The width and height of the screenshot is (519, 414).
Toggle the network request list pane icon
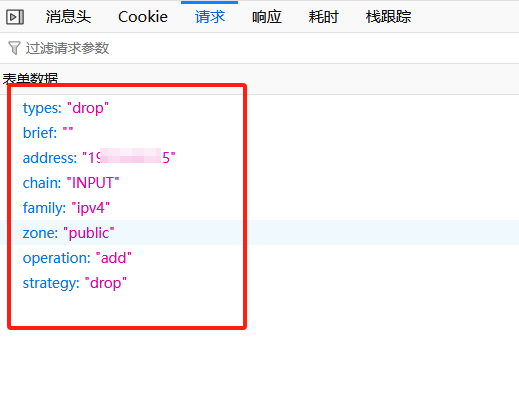pyautogui.click(x=15, y=17)
